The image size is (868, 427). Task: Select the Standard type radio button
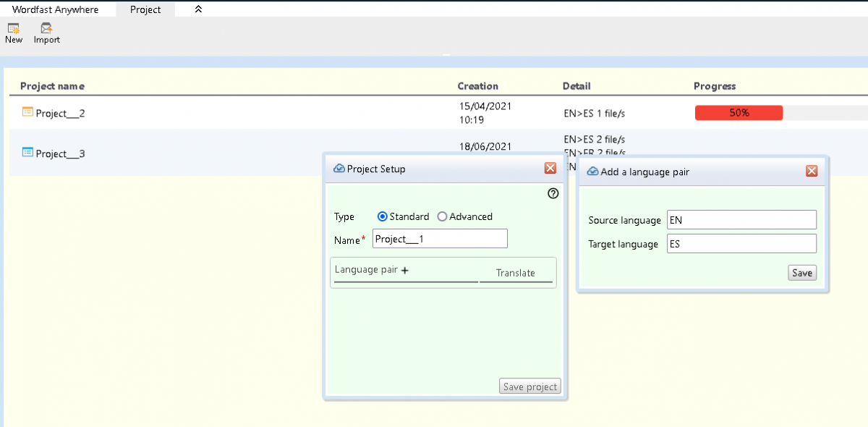383,216
